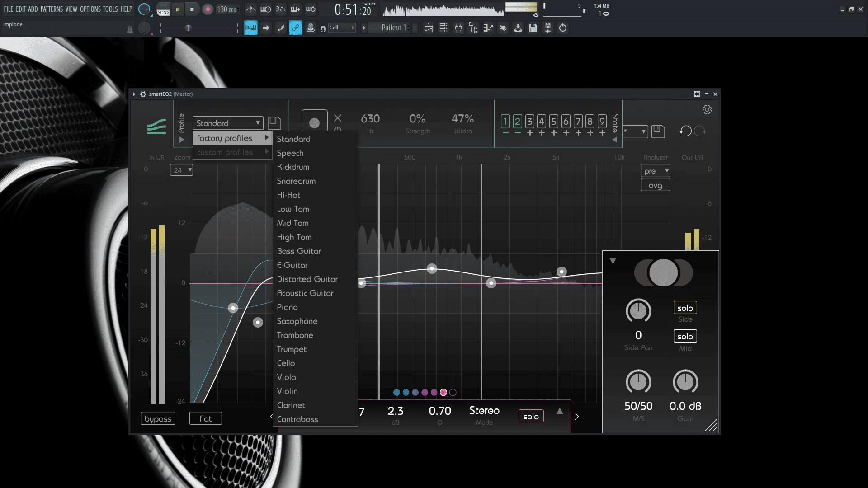The image size is (868, 488).
Task: Save profile with floppy icon beside Standard
Action: point(274,122)
